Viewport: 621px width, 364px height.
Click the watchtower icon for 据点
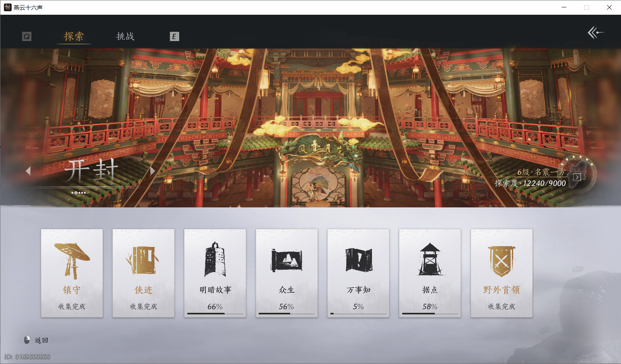pyautogui.click(x=430, y=259)
